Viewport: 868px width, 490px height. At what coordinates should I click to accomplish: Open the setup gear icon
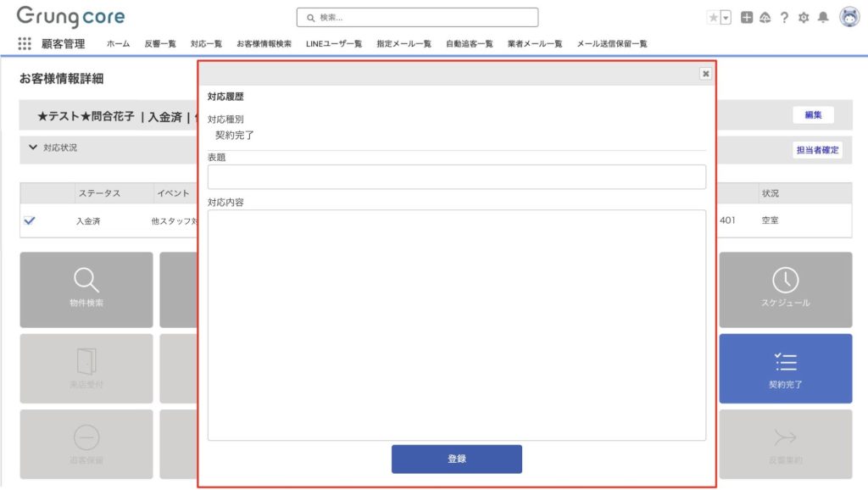point(804,18)
